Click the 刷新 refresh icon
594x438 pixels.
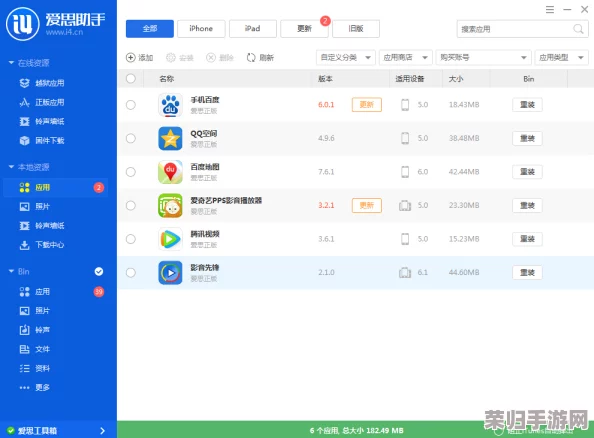tap(251, 58)
